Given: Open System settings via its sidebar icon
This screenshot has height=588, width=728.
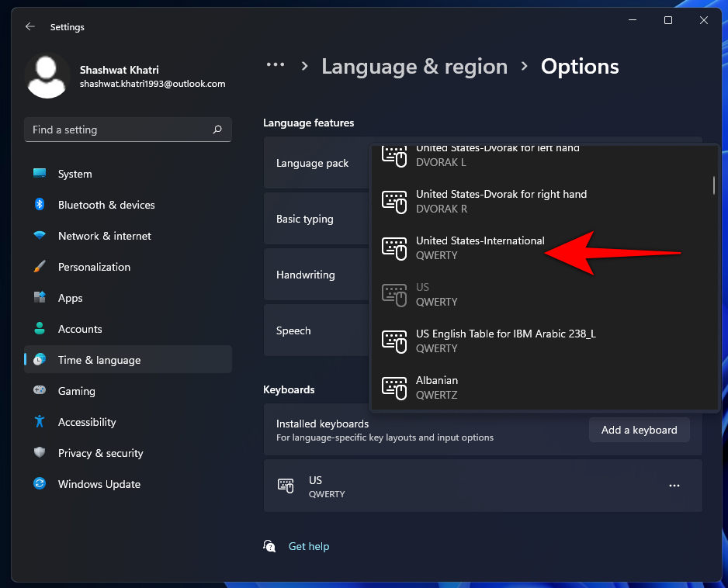Looking at the screenshot, I should (x=40, y=174).
